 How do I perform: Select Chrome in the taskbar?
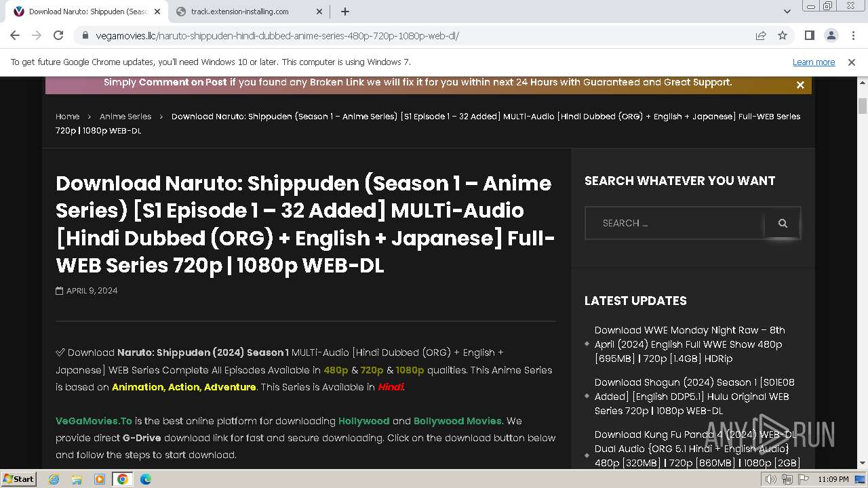coord(122,479)
